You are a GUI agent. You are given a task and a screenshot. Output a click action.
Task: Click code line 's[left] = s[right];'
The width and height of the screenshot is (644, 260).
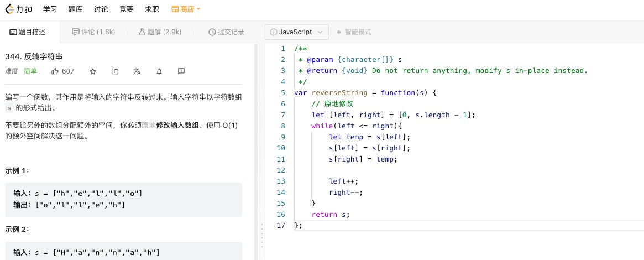click(x=370, y=148)
